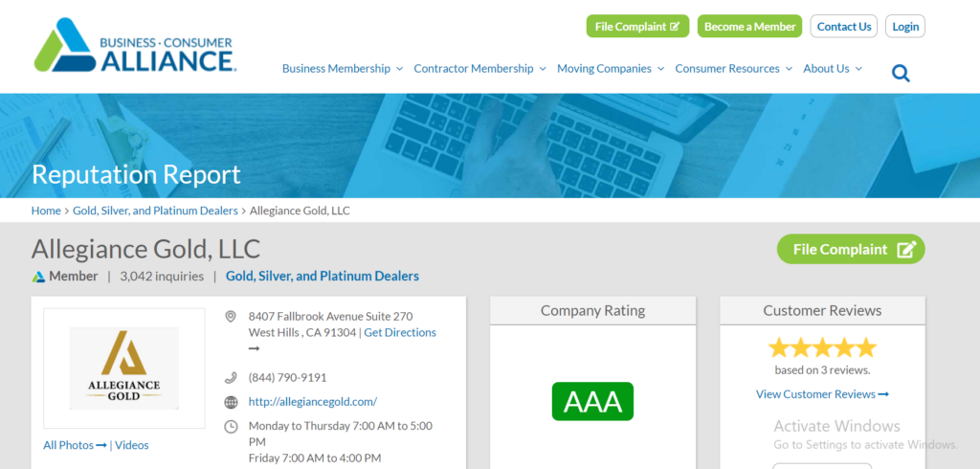The image size is (980, 469).
Task: Open the site search magnifier icon
Action: coord(901,74)
